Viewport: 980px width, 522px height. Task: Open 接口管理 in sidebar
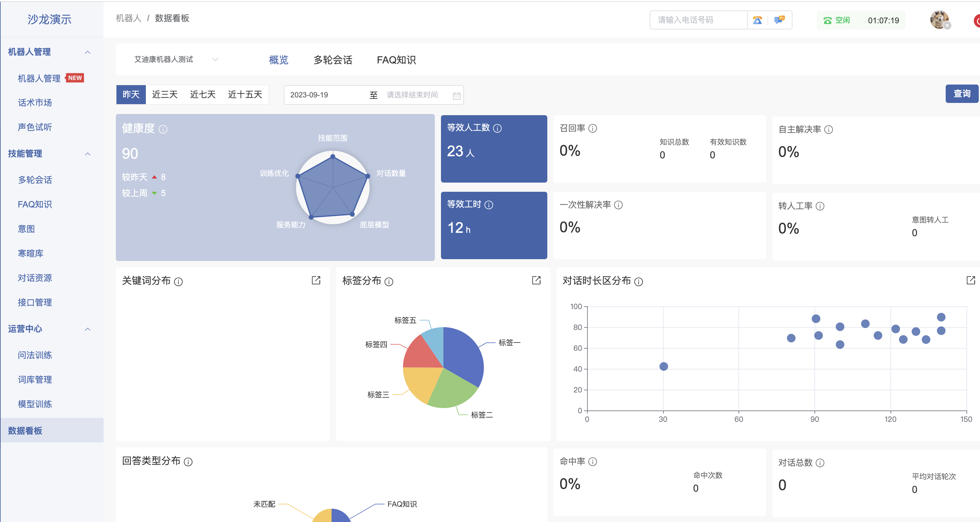35,303
